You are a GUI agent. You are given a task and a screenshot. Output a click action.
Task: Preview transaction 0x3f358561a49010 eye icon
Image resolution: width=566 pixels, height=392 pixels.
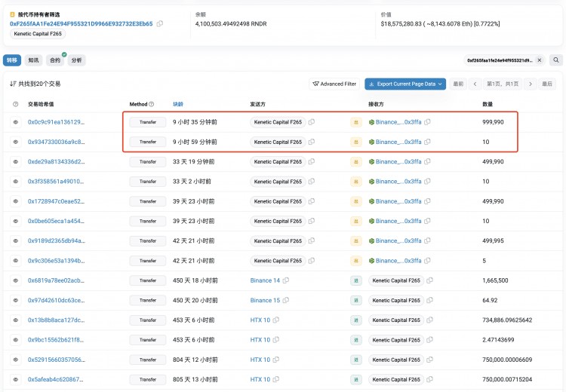tap(16, 182)
